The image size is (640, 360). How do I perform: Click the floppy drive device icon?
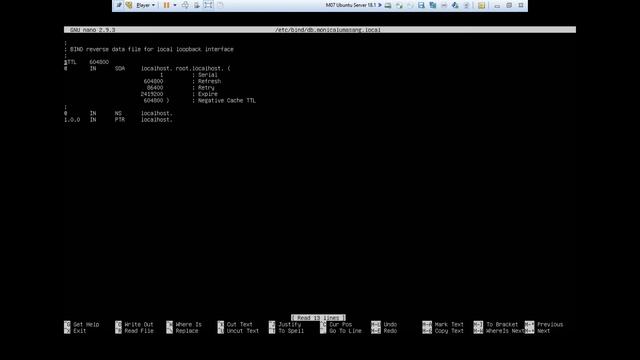[421, 5]
